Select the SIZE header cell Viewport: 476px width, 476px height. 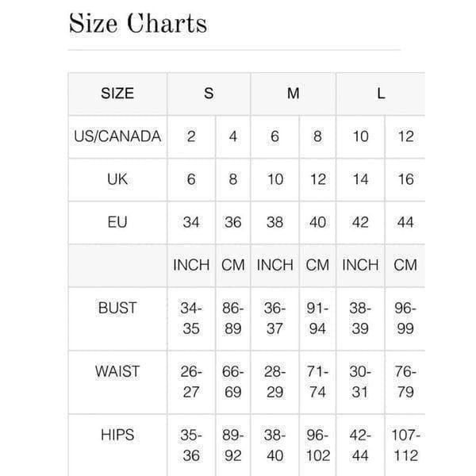117,94
